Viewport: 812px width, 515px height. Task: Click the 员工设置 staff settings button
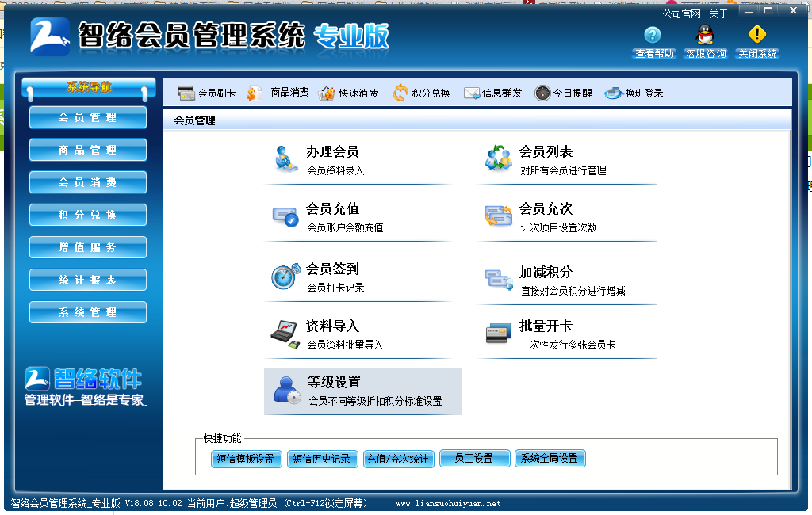[x=474, y=458]
